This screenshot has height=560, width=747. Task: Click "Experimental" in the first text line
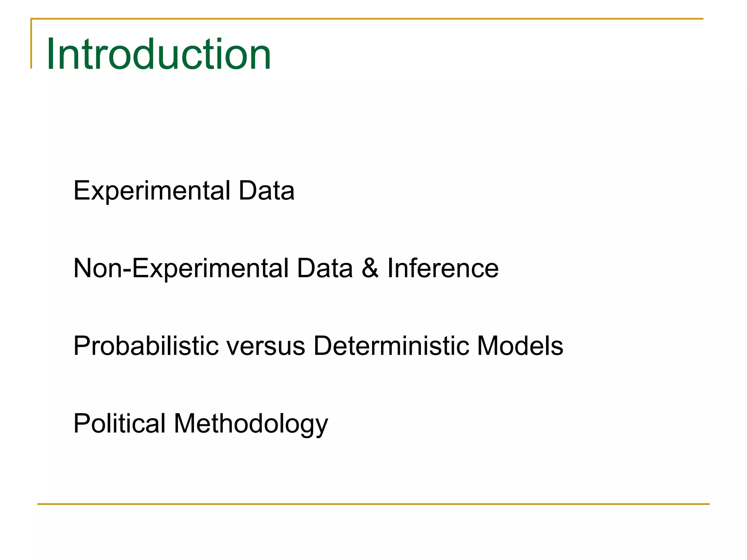click(x=152, y=191)
